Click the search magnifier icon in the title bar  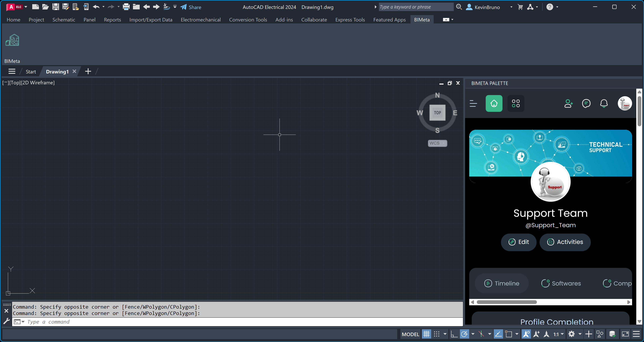coord(459,7)
